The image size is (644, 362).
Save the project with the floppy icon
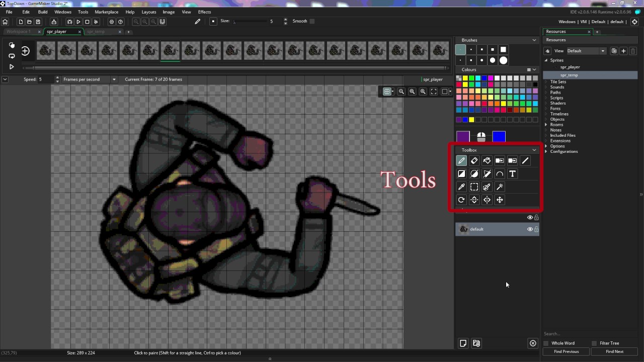[x=38, y=22]
